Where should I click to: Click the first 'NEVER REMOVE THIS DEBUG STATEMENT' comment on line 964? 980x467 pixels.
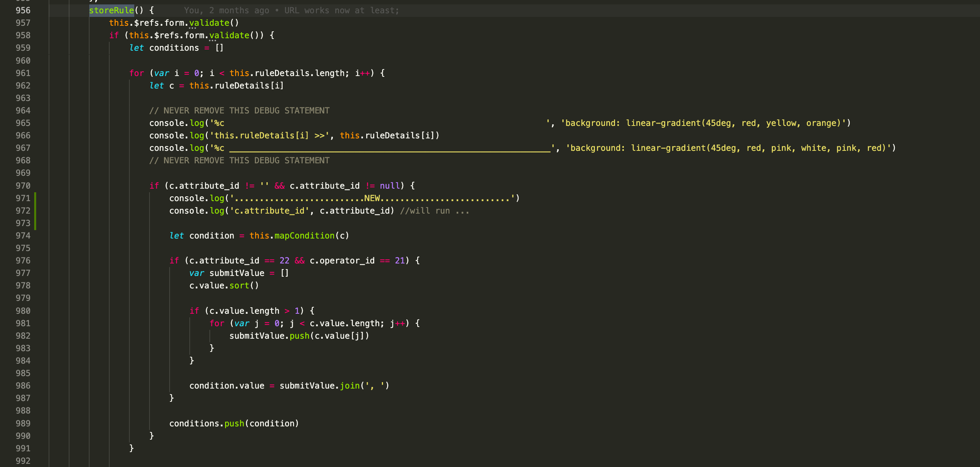[239, 111]
